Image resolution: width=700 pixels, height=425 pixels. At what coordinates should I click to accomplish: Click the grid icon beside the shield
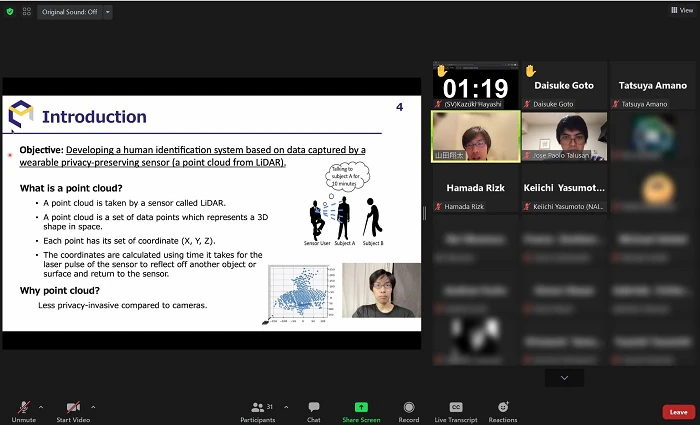pyautogui.click(x=25, y=12)
